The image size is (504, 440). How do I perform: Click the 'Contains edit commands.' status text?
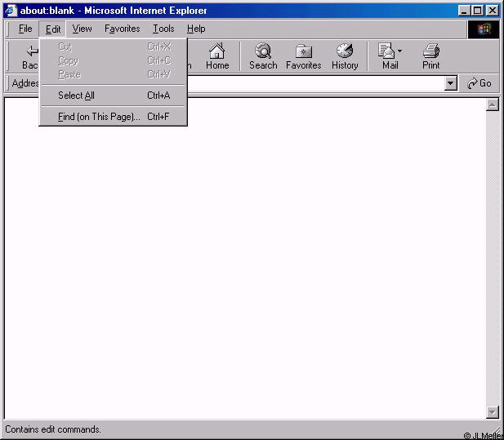click(x=53, y=429)
